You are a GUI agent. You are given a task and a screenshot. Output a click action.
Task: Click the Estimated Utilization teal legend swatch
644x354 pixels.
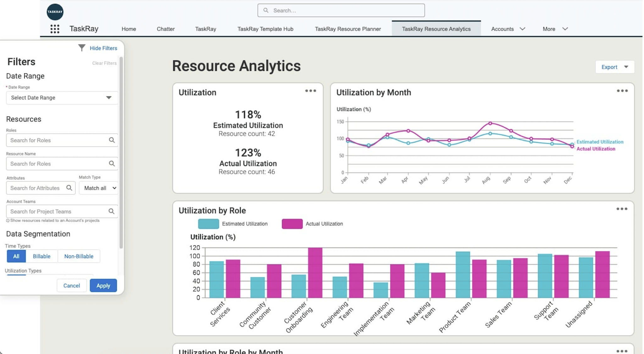tap(208, 224)
